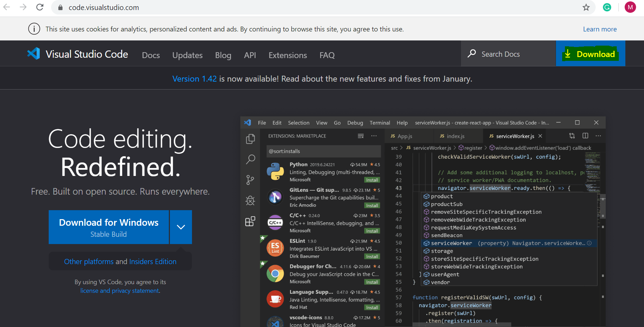The width and height of the screenshot is (644, 327).
Task: Open the Other platforms link
Action: point(89,262)
